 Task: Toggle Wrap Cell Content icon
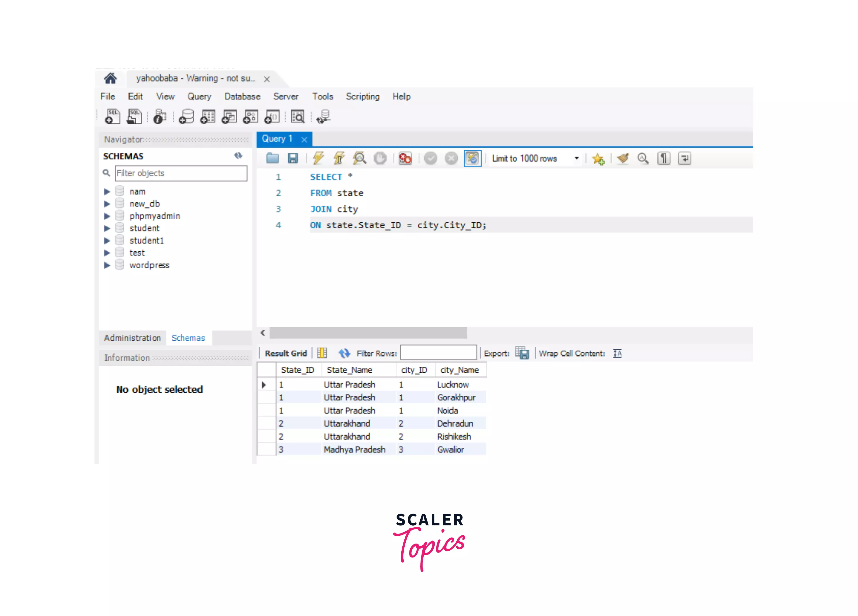617,353
